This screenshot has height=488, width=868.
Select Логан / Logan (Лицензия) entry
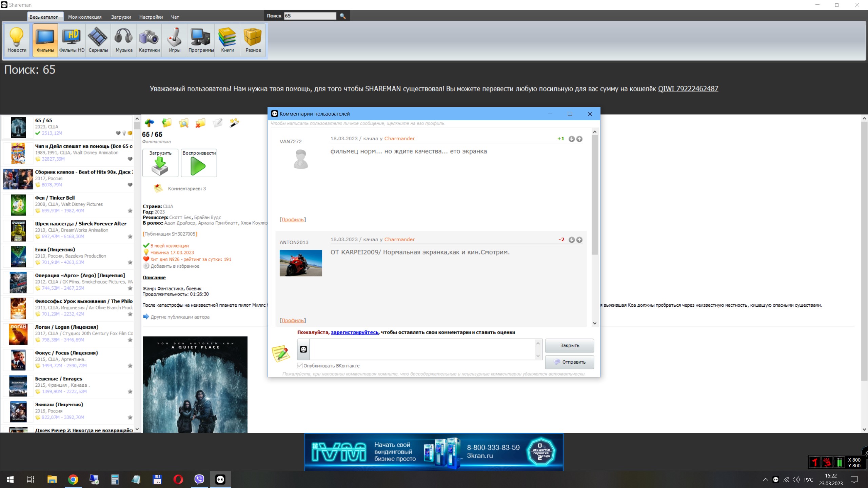[x=68, y=334]
